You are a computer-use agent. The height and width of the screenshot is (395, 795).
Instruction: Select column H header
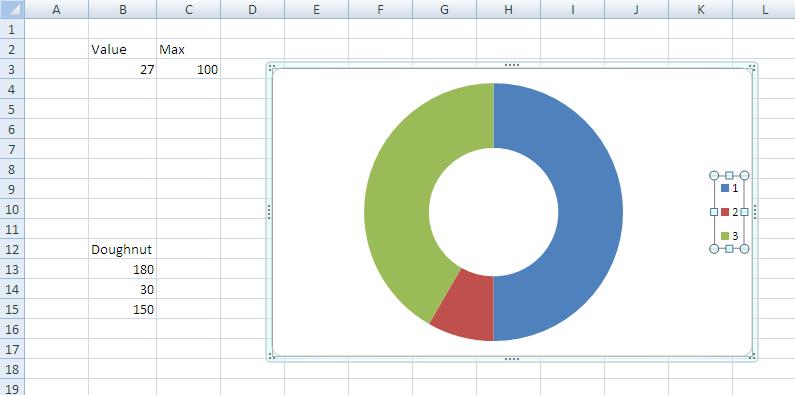[x=508, y=9]
